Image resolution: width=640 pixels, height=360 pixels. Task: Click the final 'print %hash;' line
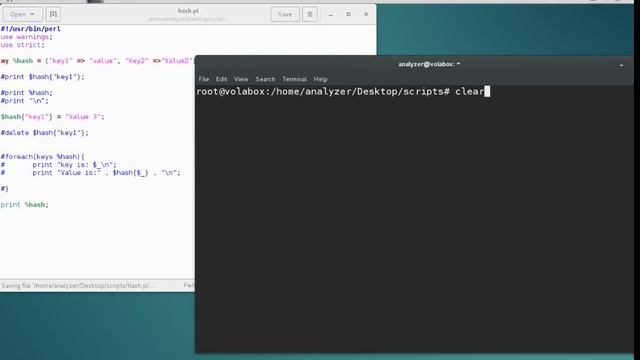[24, 205]
